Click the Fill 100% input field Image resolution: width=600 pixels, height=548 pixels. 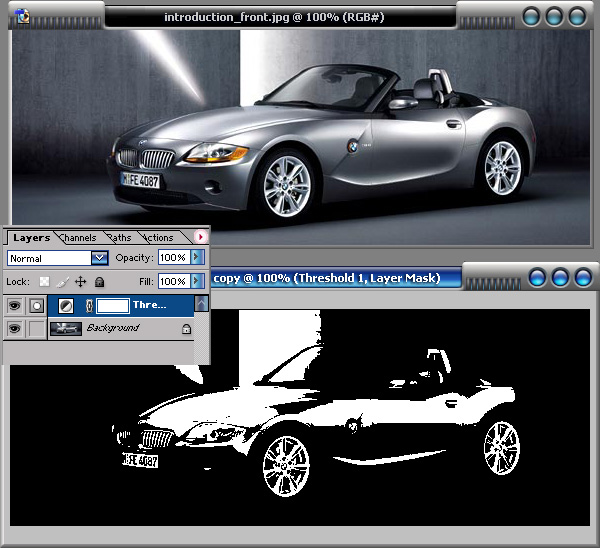[174, 281]
